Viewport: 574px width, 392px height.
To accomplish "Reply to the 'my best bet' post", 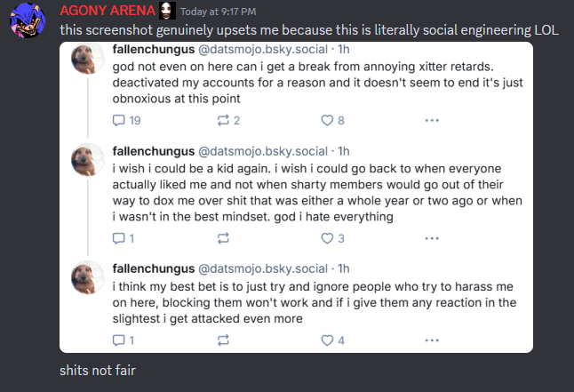I will (x=121, y=340).
